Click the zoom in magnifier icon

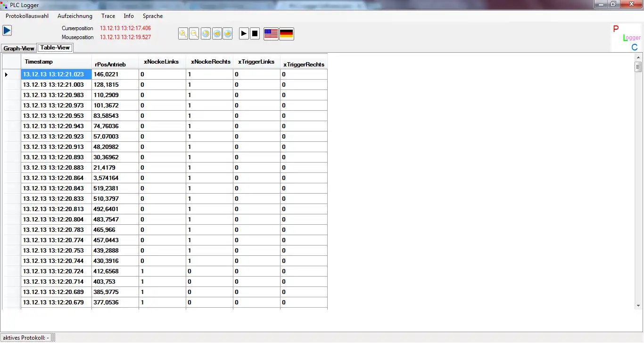[183, 34]
